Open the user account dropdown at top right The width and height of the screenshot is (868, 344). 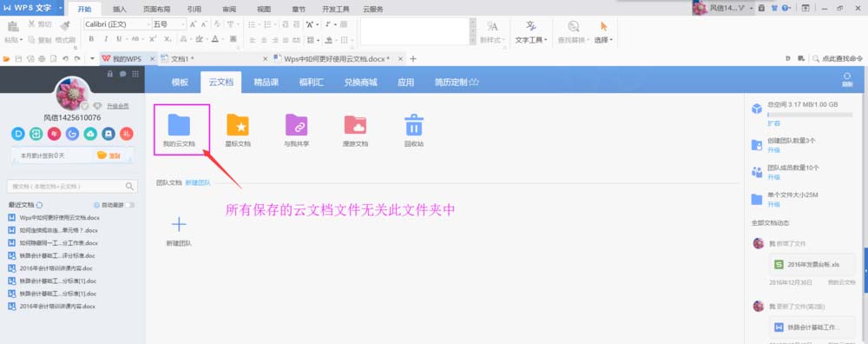click(x=751, y=9)
